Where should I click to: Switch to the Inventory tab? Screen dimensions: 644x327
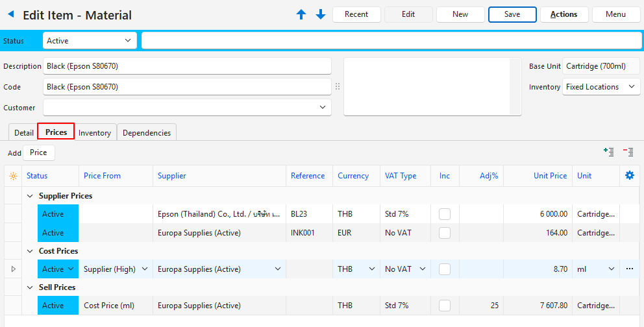95,133
